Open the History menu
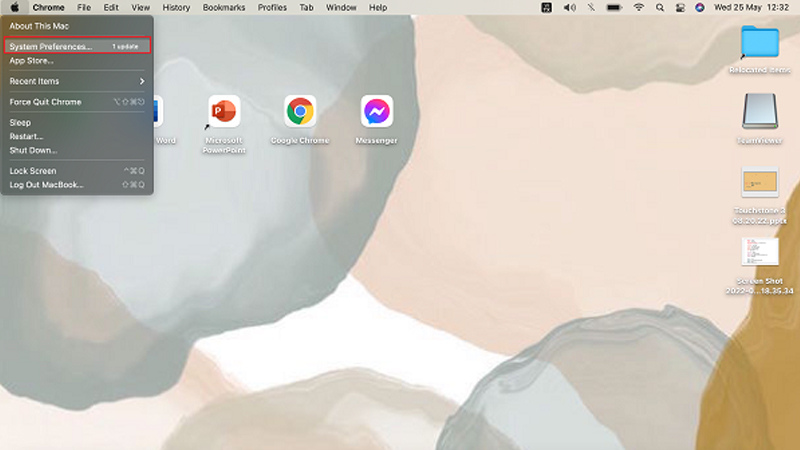The image size is (800, 450). tap(176, 8)
